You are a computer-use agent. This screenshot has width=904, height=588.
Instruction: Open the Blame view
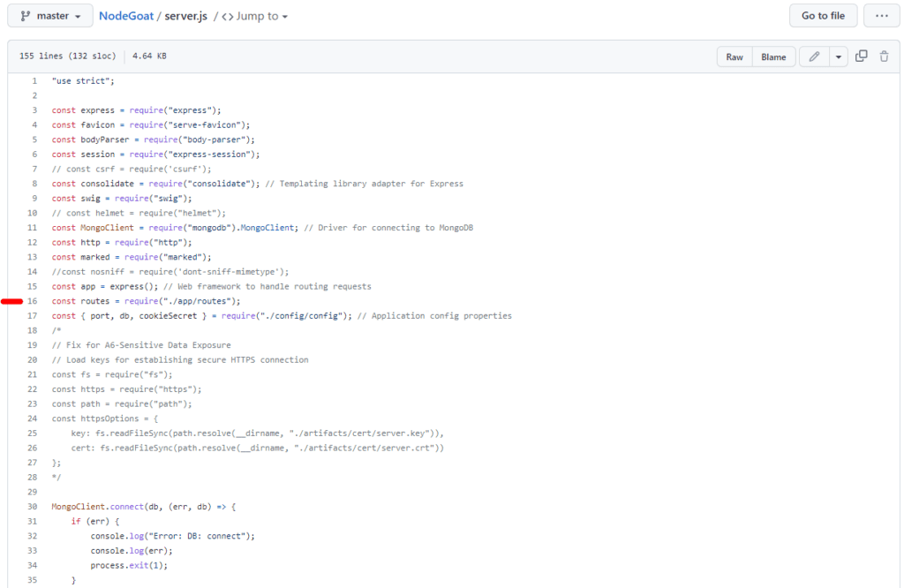[x=773, y=57]
